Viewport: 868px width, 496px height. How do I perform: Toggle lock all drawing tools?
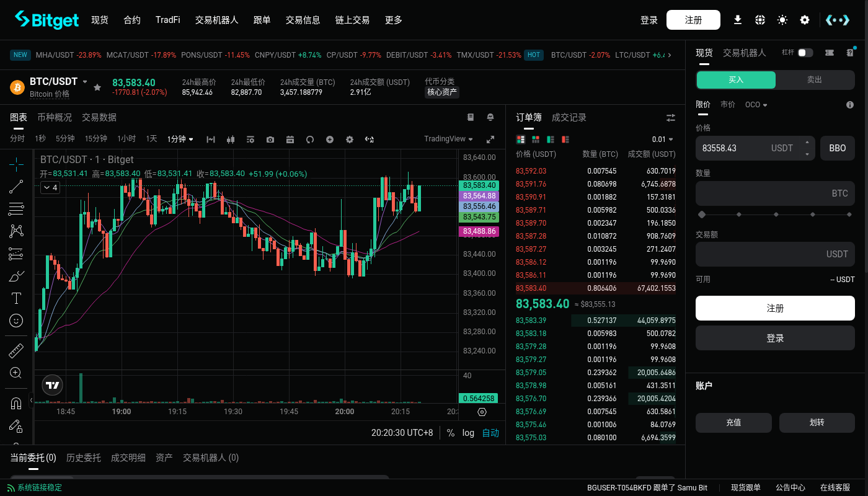[17, 426]
